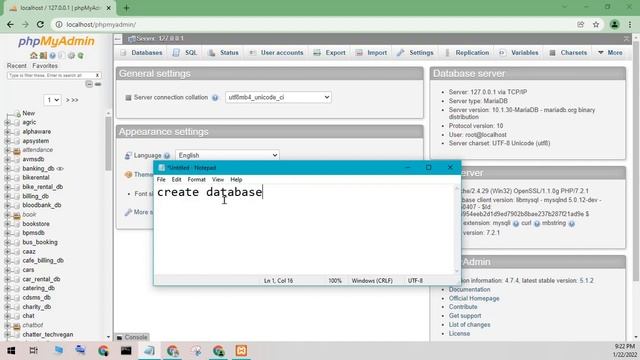Click the mysqli extension help icon
The width and height of the screenshot is (640, 360).
pyautogui.click(x=516, y=224)
